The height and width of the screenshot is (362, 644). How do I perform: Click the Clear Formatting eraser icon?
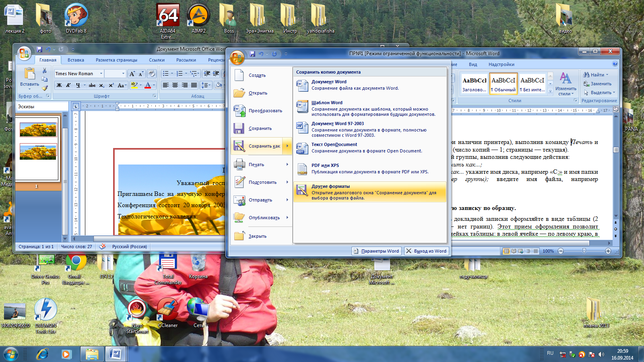click(x=152, y=74)
